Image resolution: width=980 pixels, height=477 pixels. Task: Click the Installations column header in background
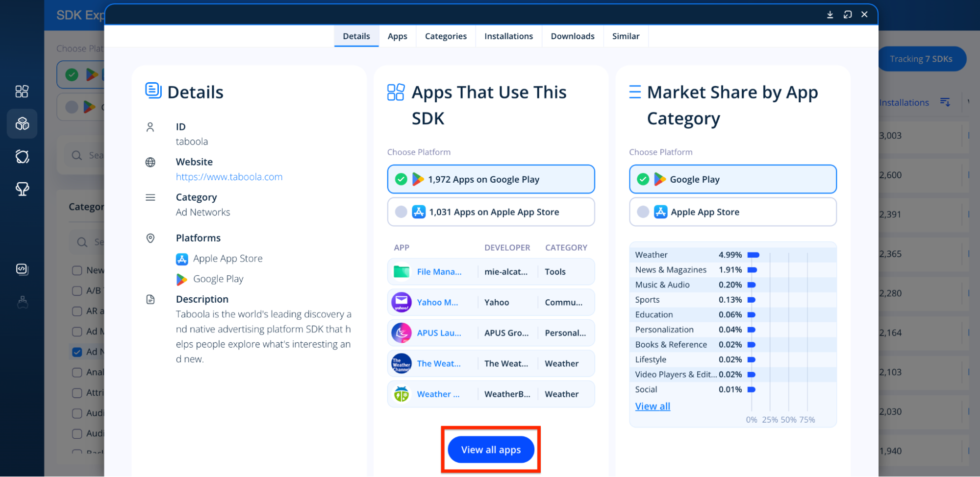[904, 102]
